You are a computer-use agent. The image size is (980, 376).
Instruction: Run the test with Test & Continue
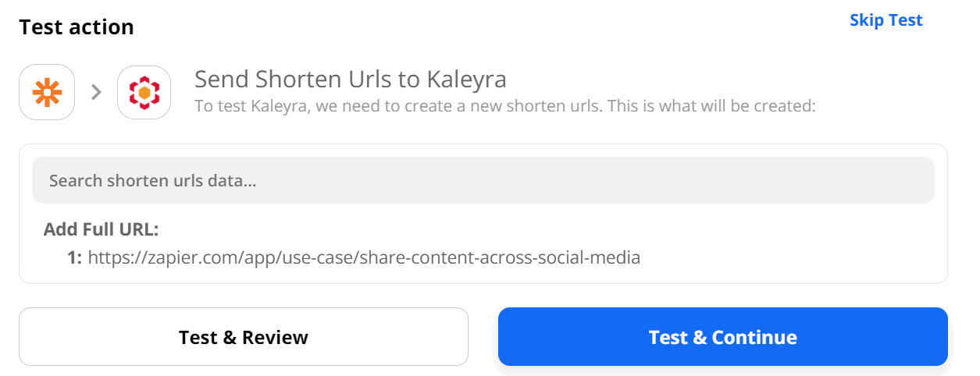point(722,337)
